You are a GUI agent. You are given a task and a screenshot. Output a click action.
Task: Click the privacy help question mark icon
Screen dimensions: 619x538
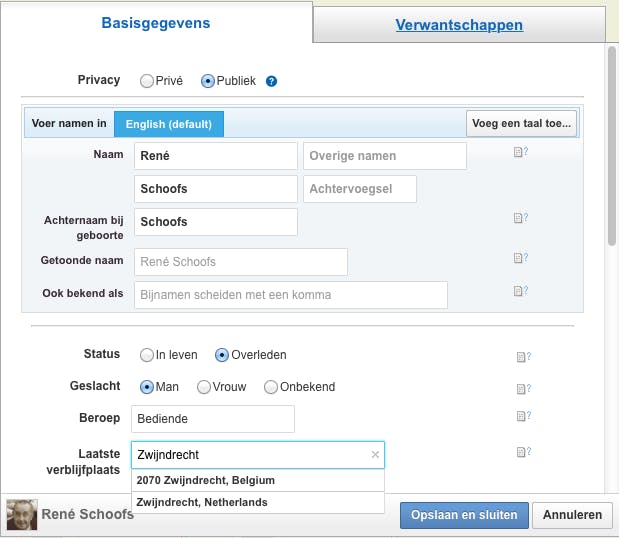pos(271,81)
